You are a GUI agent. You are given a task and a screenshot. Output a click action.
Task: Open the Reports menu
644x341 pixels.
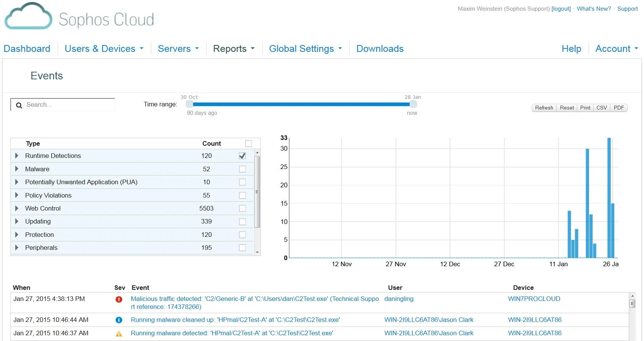(234, 49)
